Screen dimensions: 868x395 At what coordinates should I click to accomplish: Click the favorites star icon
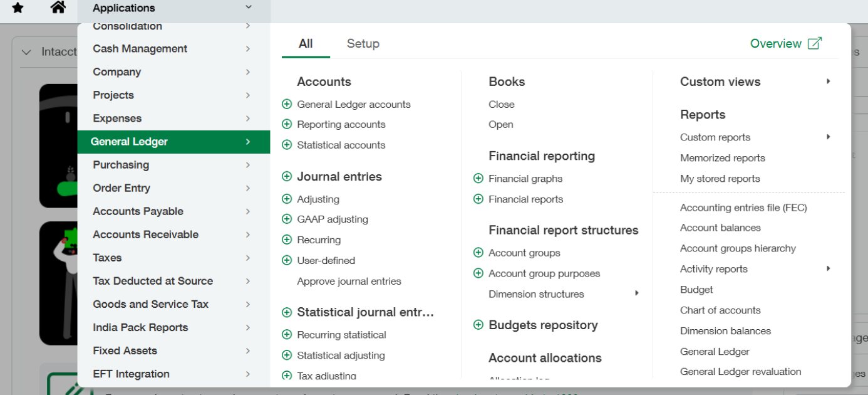coord(18,8)
